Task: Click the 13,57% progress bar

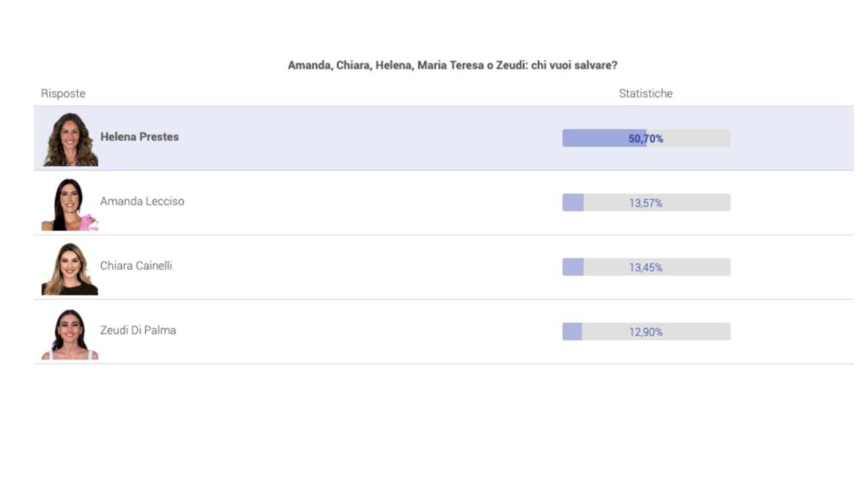Action: click(x=646, y=202)
